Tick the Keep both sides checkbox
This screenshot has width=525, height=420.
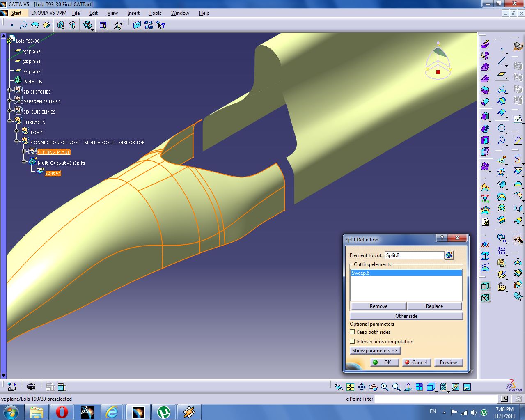coord(352,332)
